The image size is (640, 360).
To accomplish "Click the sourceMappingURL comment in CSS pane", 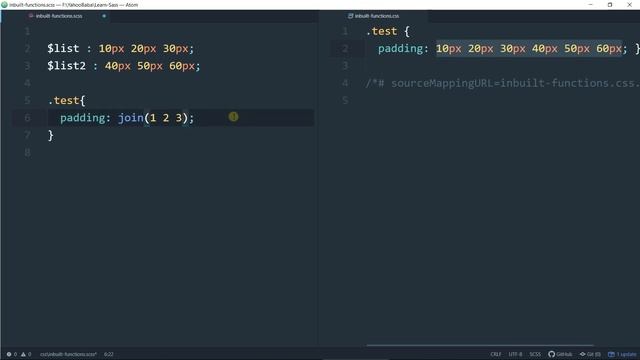I will [502, 83].
